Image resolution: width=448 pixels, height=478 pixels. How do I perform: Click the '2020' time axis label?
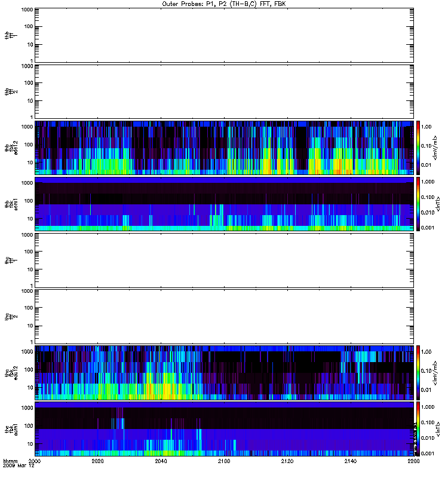point(97,461)
